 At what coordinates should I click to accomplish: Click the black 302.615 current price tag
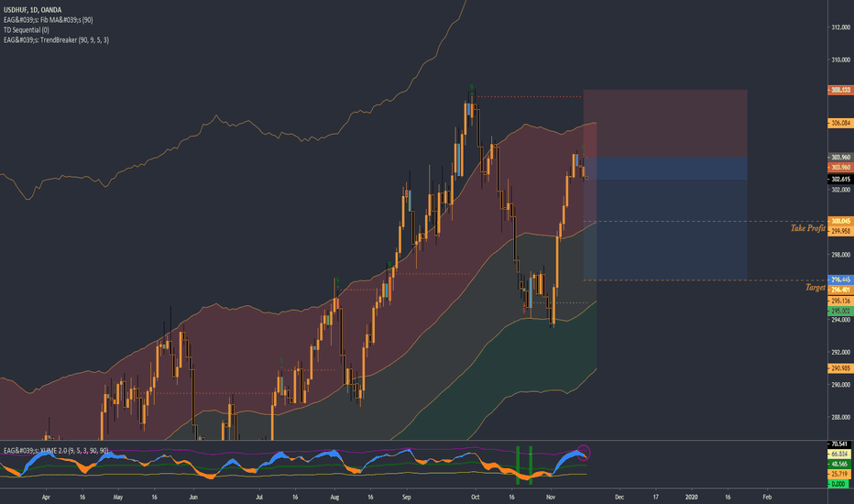click(840, 179)
